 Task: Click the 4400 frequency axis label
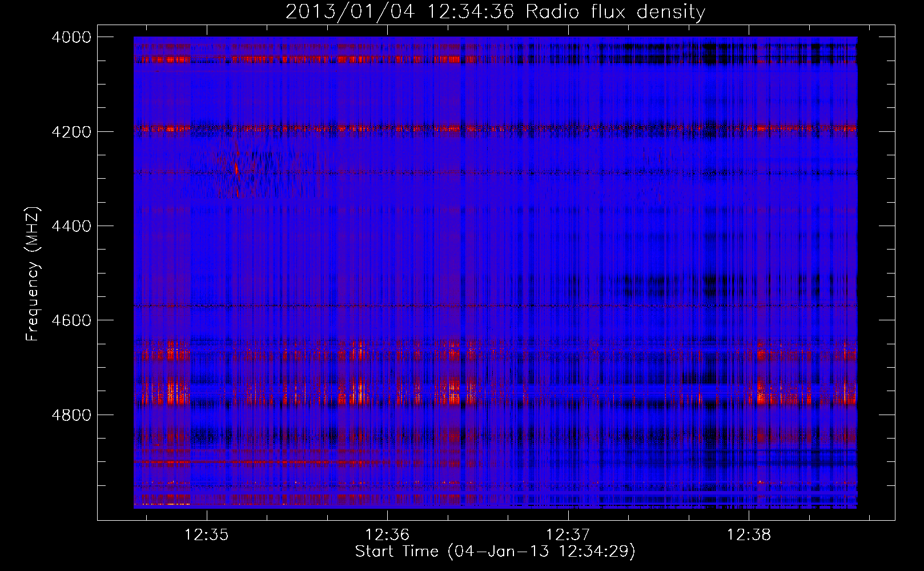coord(71,226)
